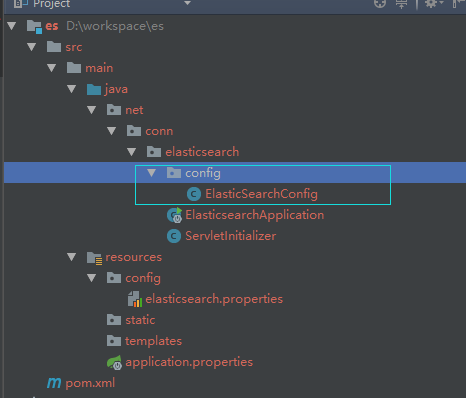Select ElasticSearchConfig class
Screen dimensions: 466x398
coord(261,194)
